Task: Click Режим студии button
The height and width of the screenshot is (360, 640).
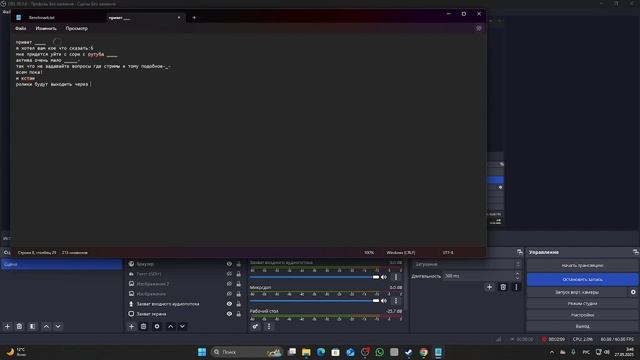Action: (x=582, y=304)
